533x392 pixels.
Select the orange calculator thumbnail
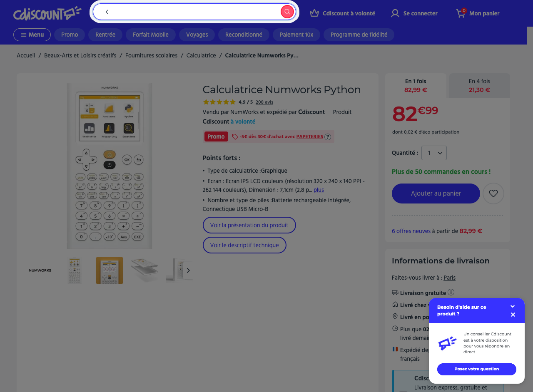click(109, 270)
